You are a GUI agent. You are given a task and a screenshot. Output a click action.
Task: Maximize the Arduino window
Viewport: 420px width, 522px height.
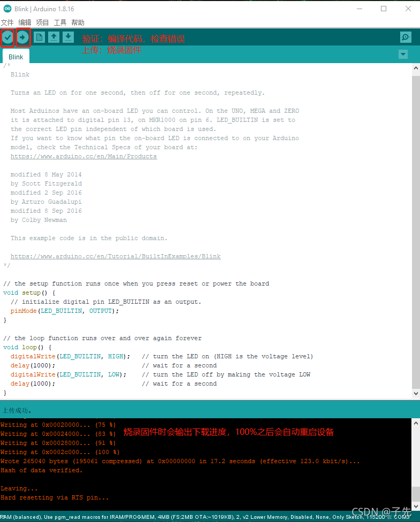384,9
